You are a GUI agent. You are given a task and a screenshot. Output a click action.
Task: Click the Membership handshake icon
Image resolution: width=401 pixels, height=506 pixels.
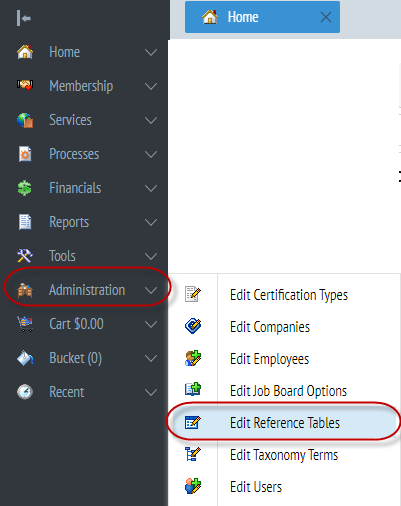pos(25,85)
